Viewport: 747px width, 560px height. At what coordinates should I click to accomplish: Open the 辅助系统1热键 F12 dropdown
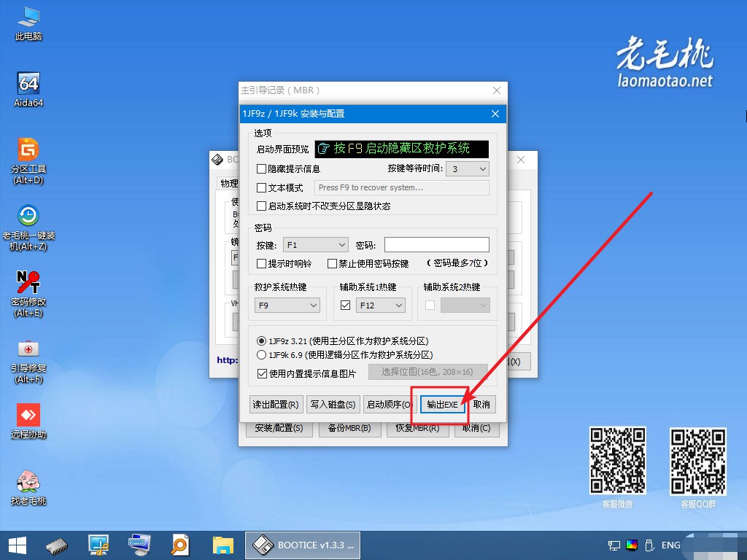pos(381,306)
